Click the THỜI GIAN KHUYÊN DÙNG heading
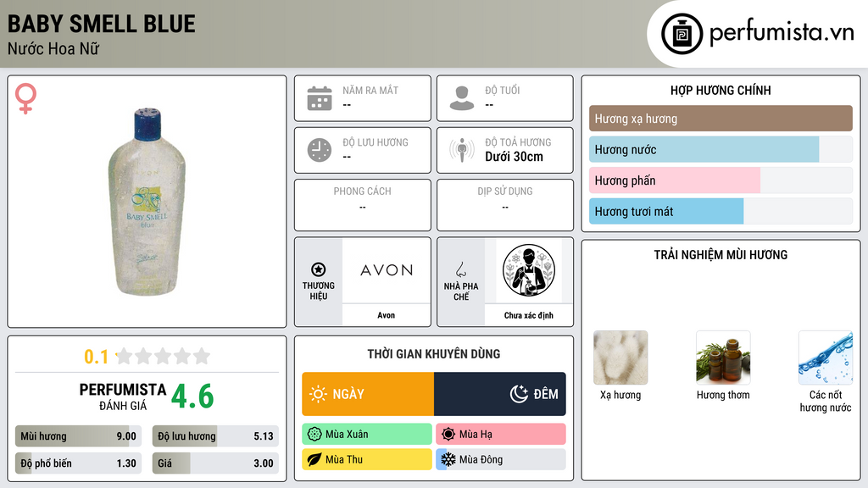 point(434,354)
